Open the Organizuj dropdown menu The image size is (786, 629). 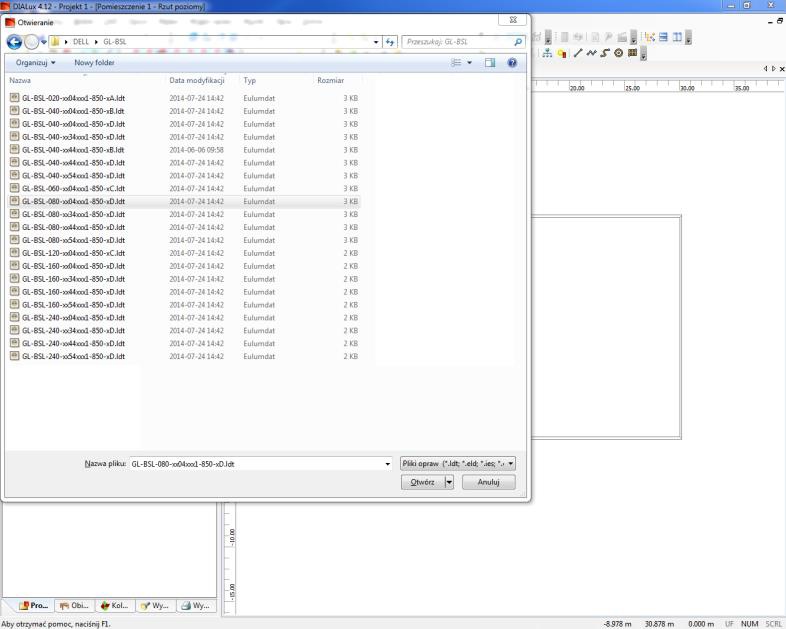point(35,62)
